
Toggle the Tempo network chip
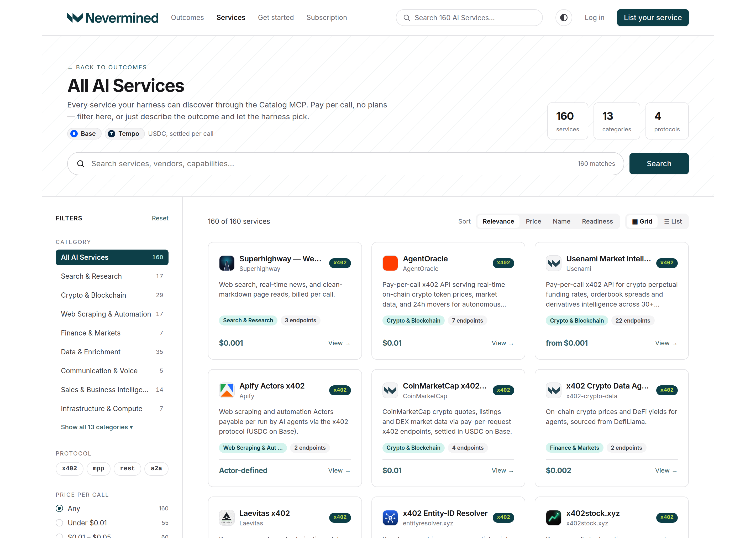coord(124,133)
